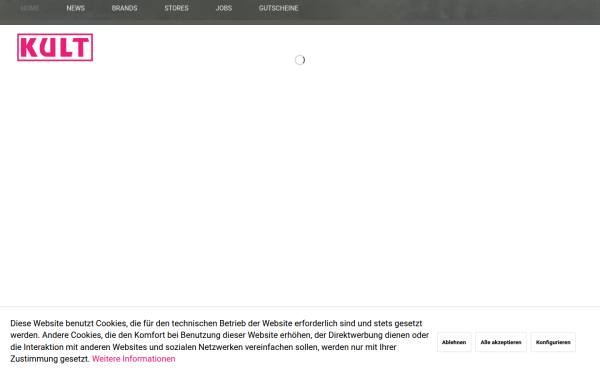Viewport: 600px width, 375px height.
Task: Accept all cookies with Alle akzeptieren
Action: pos(501,342)
